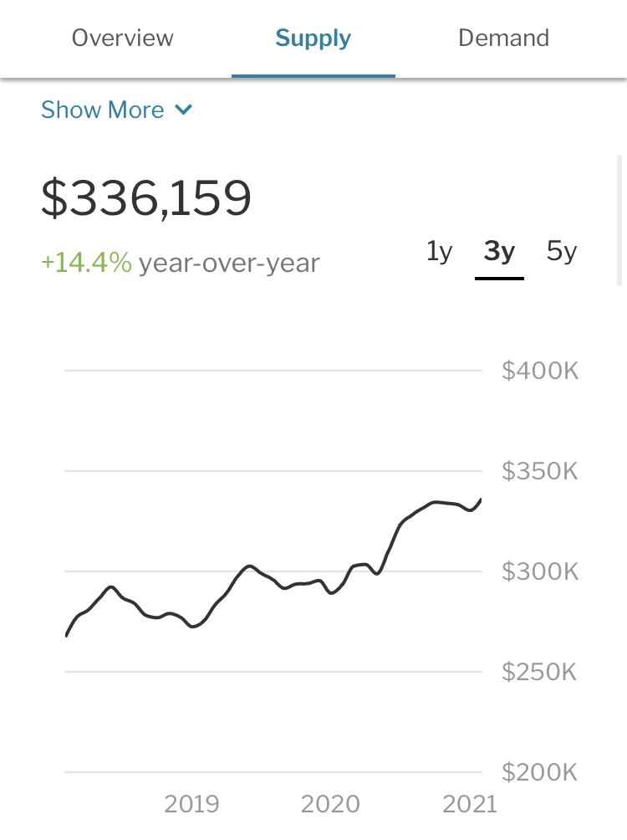Select the Supply tab
The image size is (627, 840).
tap(313, 38)
